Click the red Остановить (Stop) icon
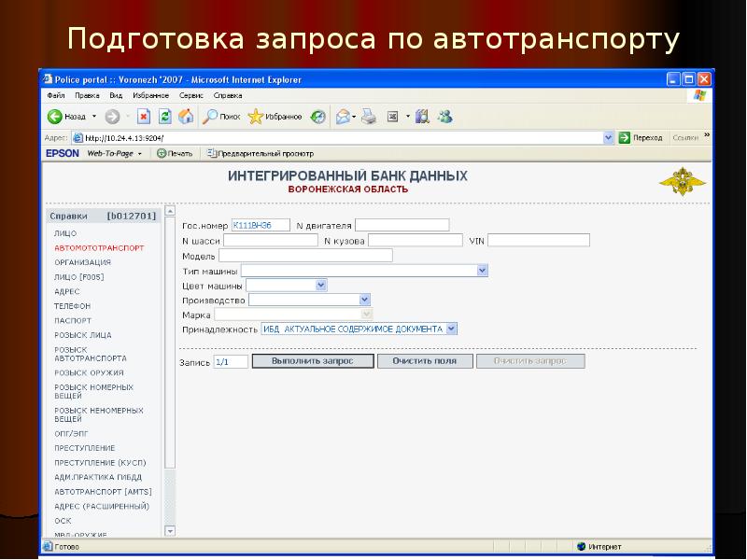The width and height of the screenshot is (747, 560). coord(145,115)
